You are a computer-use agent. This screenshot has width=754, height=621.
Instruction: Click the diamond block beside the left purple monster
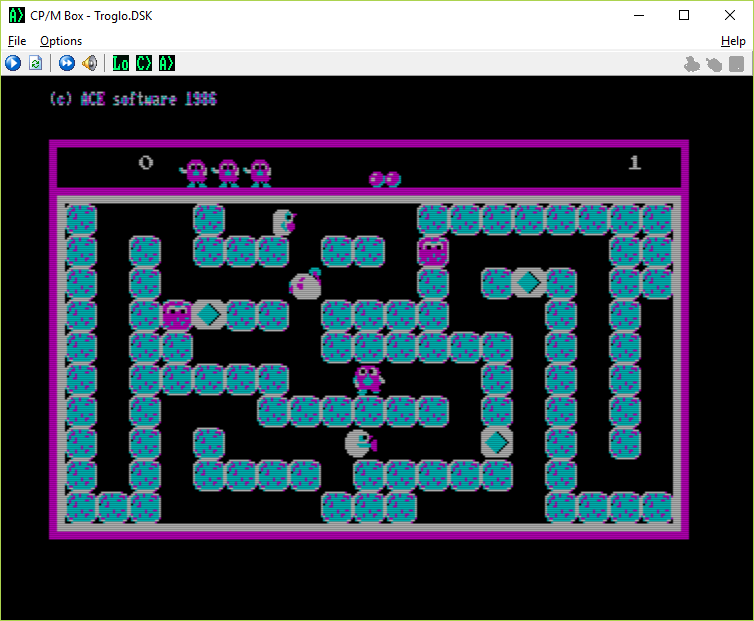pos(209,315)
